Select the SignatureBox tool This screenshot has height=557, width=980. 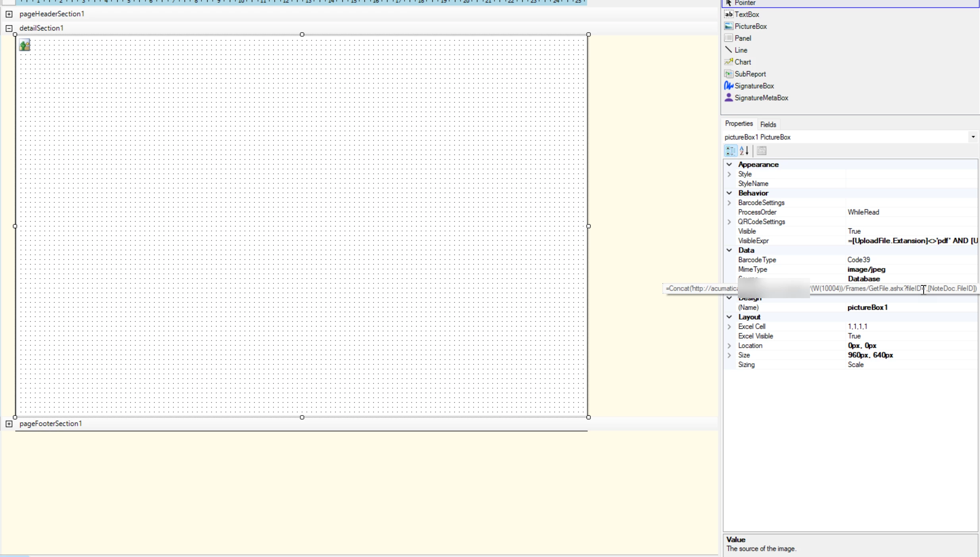coord(754,86)
